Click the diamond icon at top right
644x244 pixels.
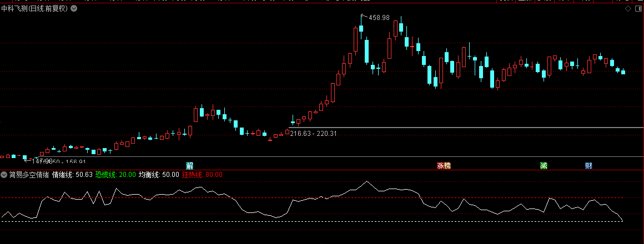click(627, 9)
